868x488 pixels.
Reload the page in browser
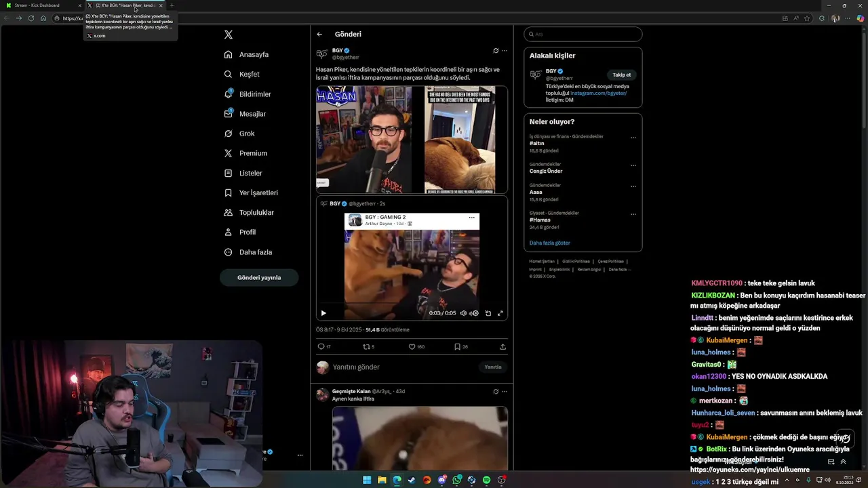pos(31,18)
